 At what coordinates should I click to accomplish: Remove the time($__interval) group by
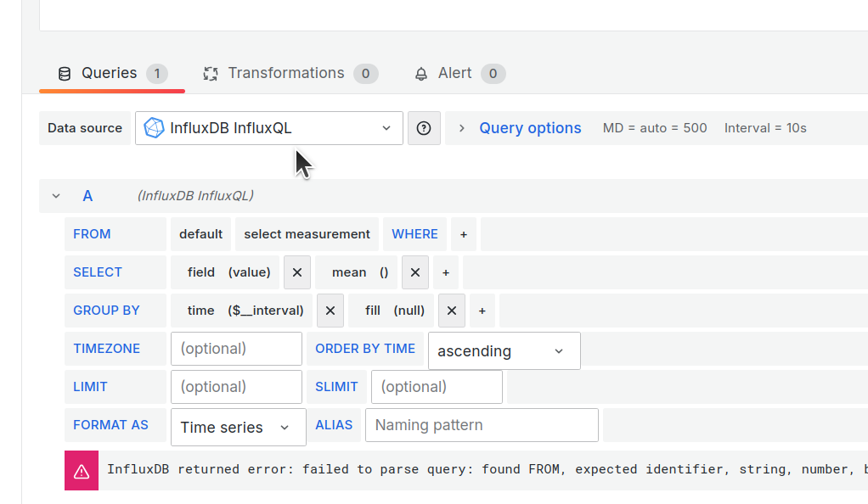pyautogui.click(x=330, y=311)
